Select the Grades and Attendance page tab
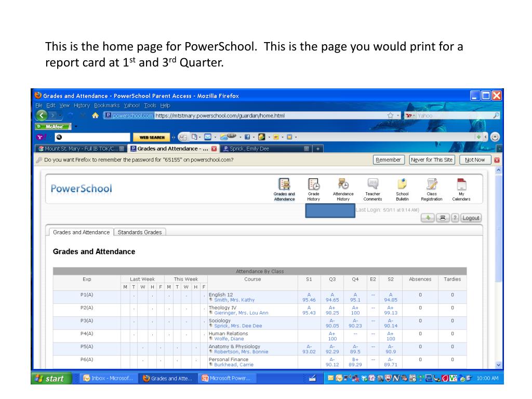Image resolution: width=532 pixels, height=399 pixels. click(82, 232)
